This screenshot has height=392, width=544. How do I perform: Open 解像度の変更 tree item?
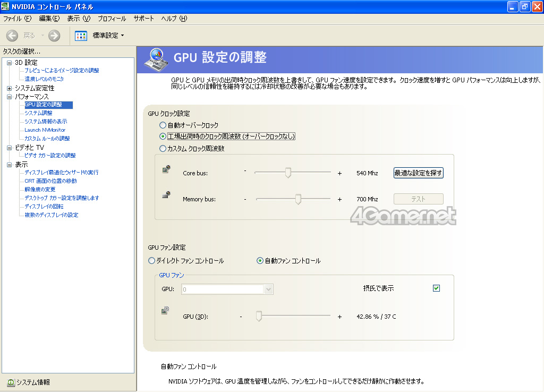(40, 190)
